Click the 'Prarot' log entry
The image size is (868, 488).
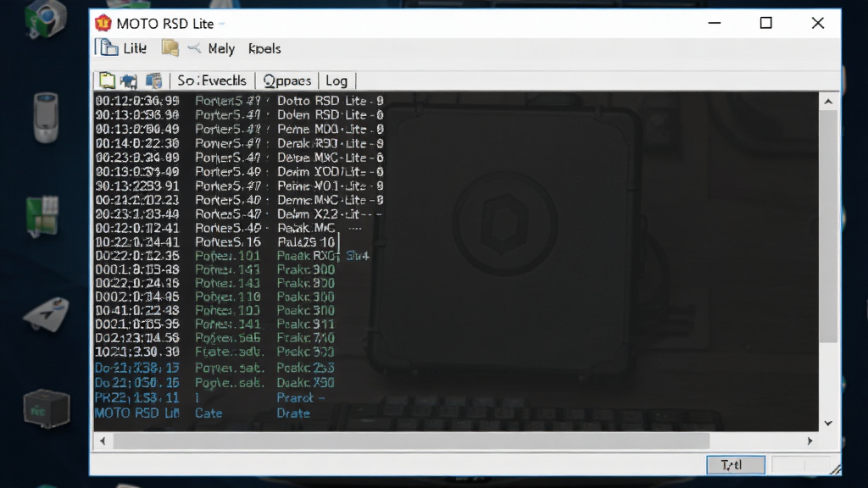tap(301, 398)
